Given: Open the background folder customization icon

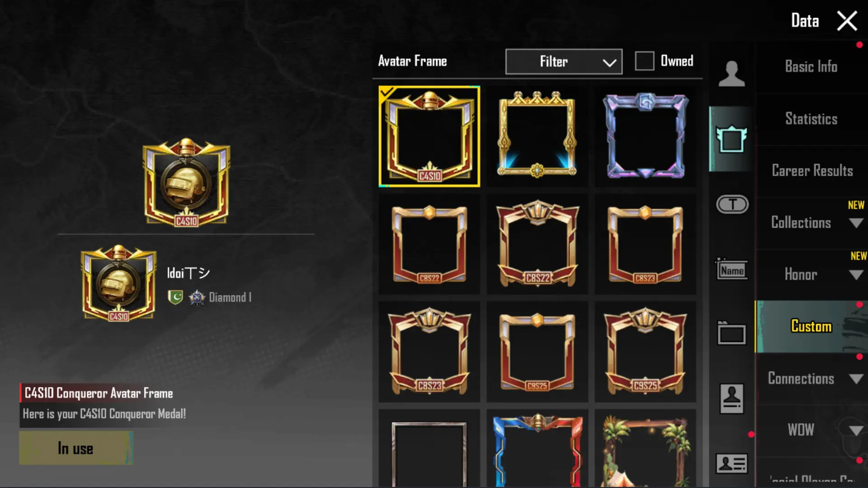Looking at the screenshot, I should [731, 333].
